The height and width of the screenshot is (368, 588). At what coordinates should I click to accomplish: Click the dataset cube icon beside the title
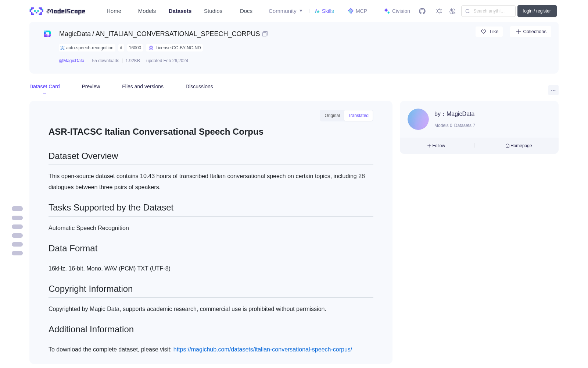pyautogui.click(x=47, y=34)
